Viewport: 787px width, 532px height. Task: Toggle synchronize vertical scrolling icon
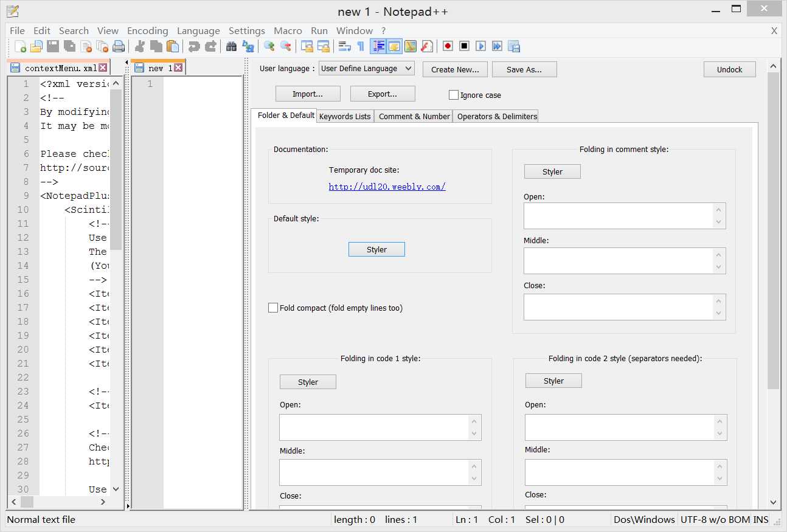(x=307, y=46)
